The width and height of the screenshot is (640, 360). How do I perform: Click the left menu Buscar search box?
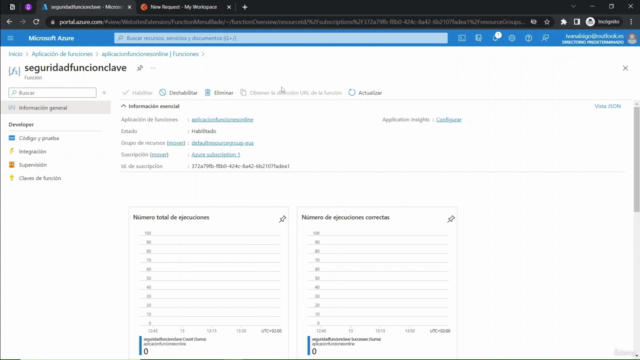coord(53,93)
